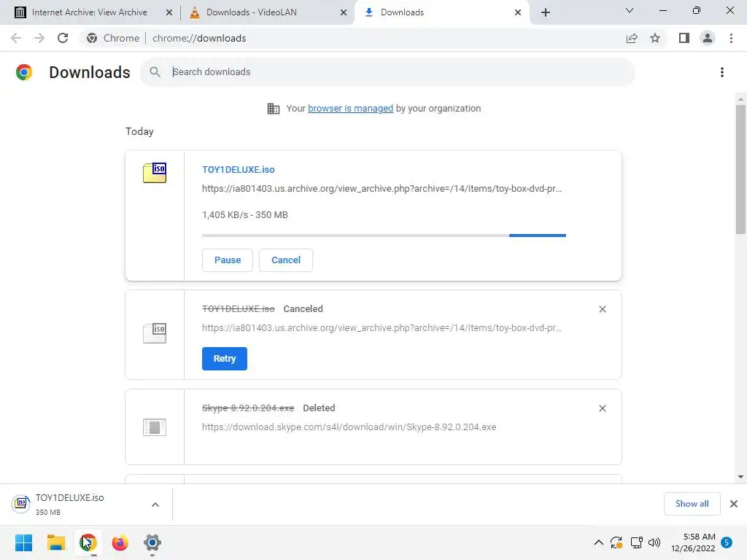Image resolution: width=747 pixels, height=560 pixels.
Task: Close the current Downloads tab
Action: point(518,12)
